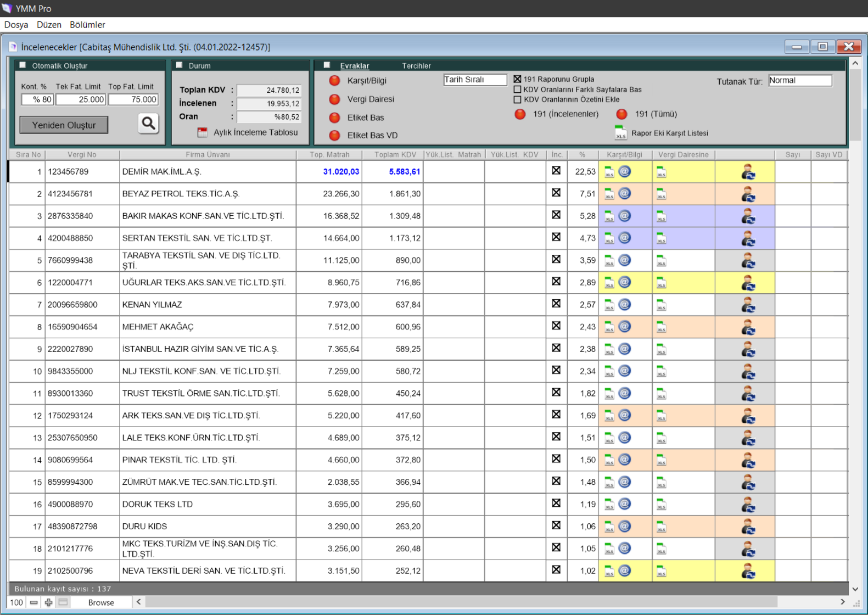Toggle Evraklar panel header box
The height and width of the screenshot is (615, 868).
tap(327, 65)
